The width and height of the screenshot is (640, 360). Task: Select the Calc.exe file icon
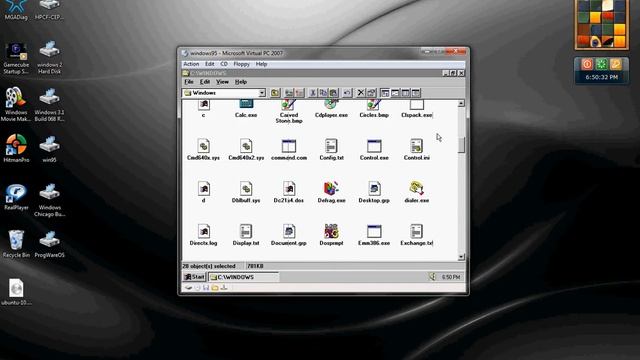pyautogui.click(x=246, y=109)
